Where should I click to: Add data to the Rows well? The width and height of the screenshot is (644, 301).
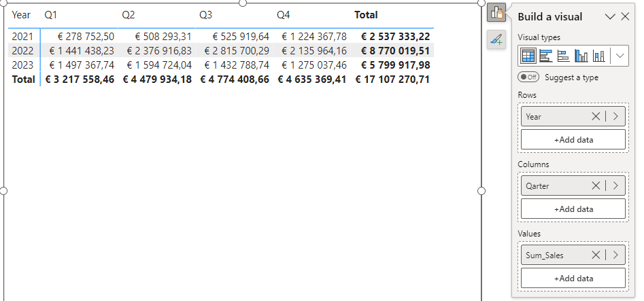573,139
